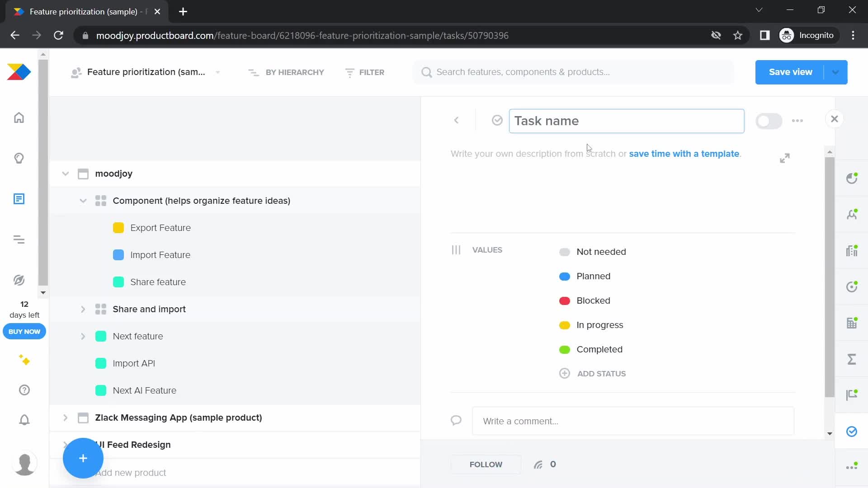
Task: Open the task more options ellipsis
Action: (797, 121)
